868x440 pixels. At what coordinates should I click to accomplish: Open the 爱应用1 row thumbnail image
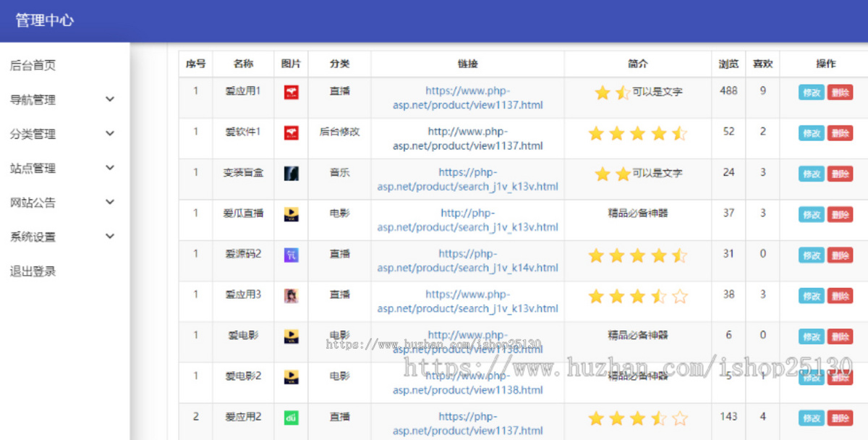coord(292,92)
